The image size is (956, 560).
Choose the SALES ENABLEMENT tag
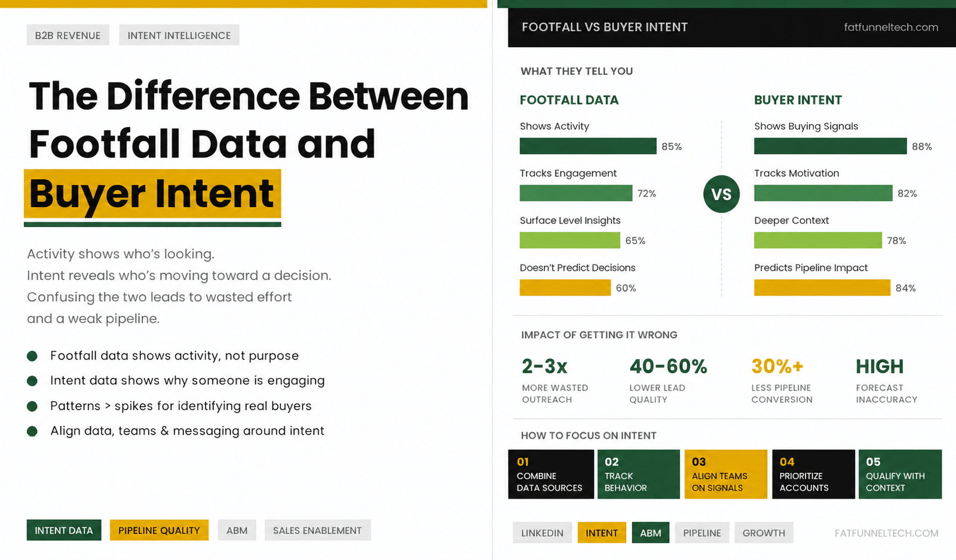coord(317,530)
